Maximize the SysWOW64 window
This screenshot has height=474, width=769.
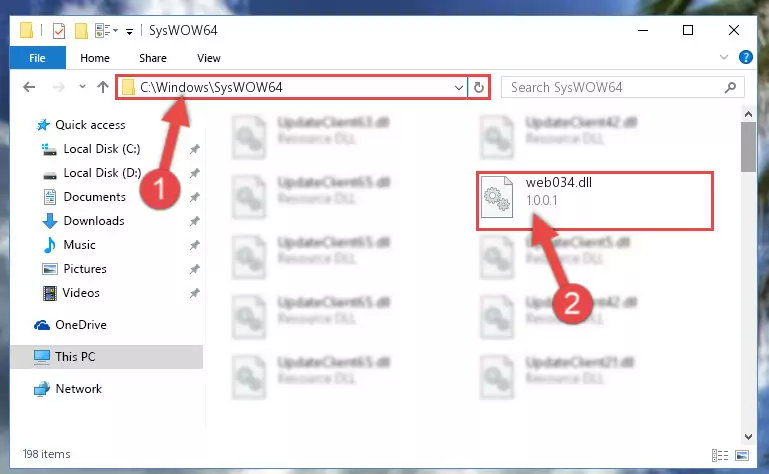pos(688,30)
